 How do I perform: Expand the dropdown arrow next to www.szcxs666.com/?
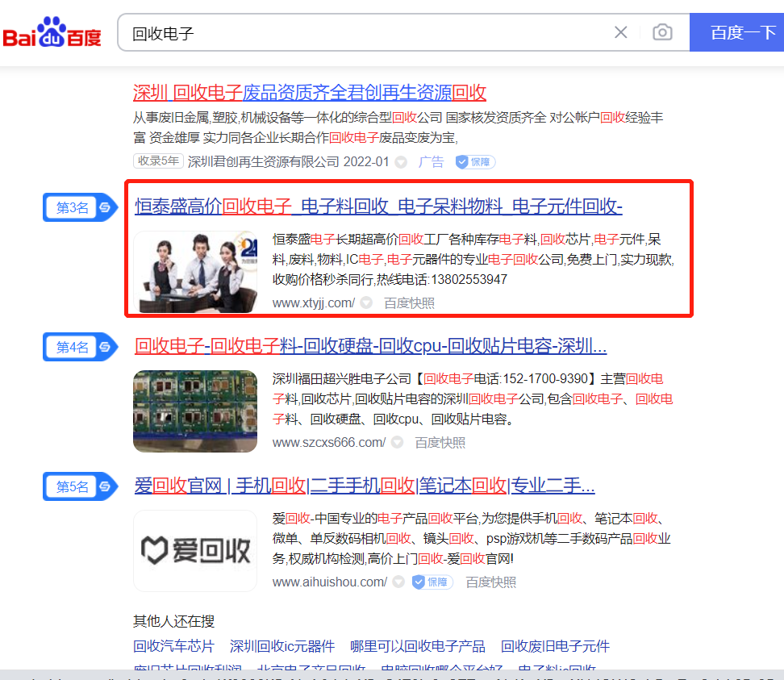[398, 442]
